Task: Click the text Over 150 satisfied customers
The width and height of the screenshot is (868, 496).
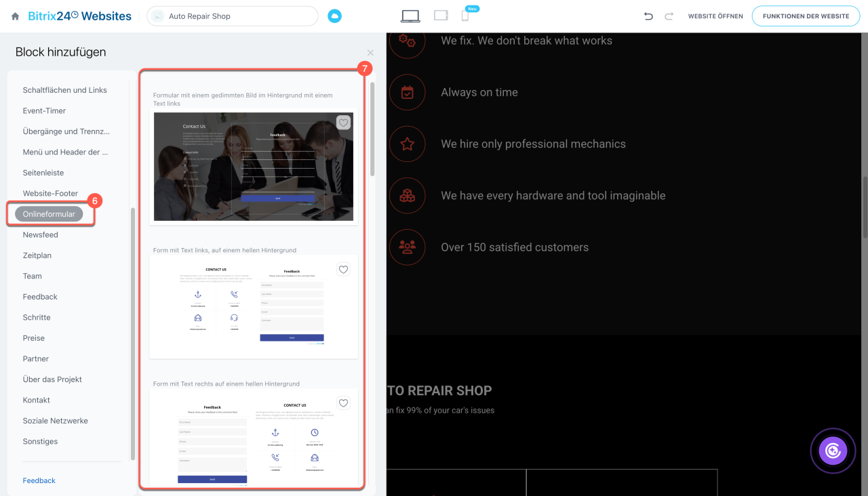Action: pyautogui.click(x=515, y=247)
